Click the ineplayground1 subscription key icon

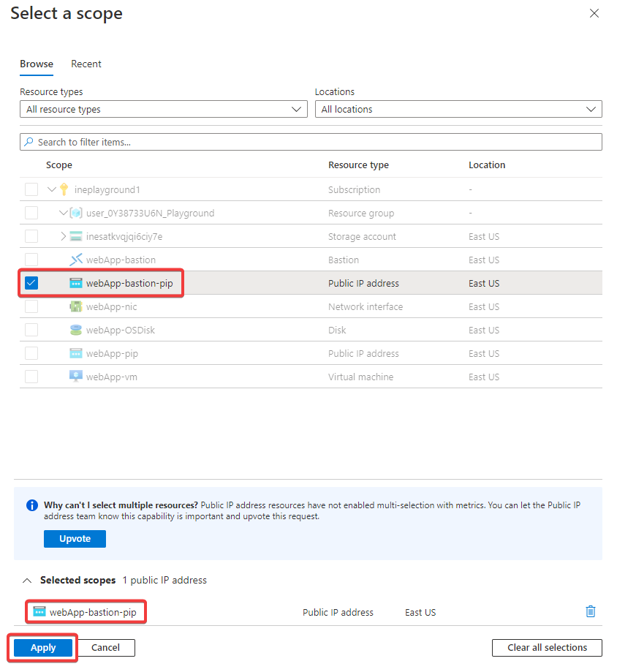coord(64,189)
